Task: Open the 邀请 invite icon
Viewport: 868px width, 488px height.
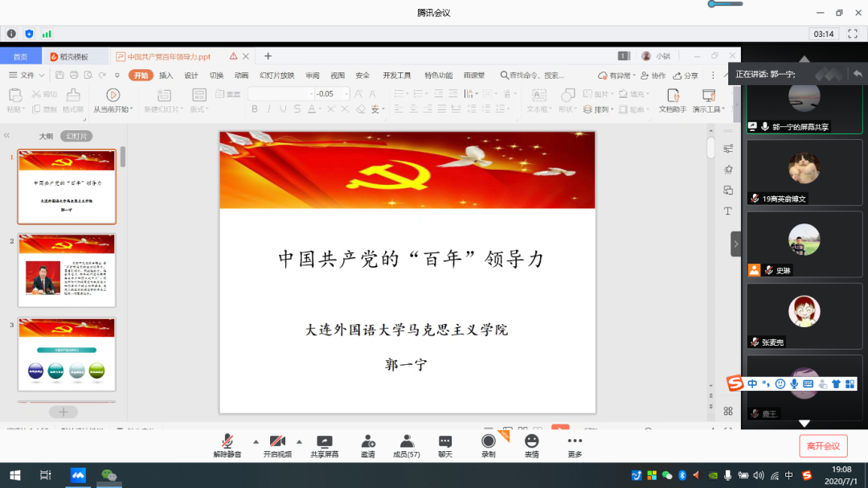Action: click(368, 444)
